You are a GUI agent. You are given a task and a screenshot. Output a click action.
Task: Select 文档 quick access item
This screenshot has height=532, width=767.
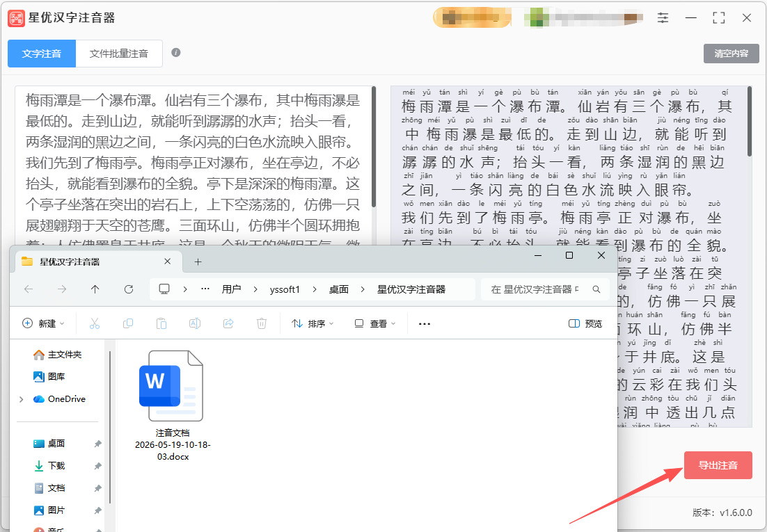[x=49, y=488]
